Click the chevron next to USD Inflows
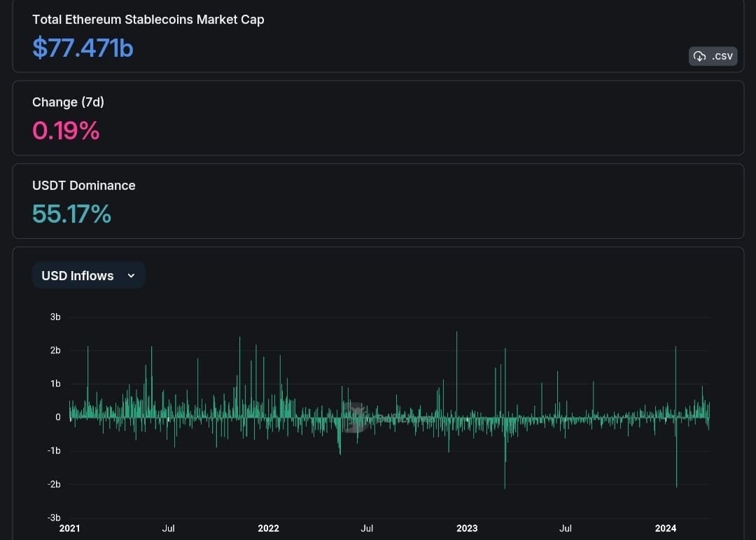The width and height of the screenshot is (756, 540). pyautogui.click(x=131, y=275)
